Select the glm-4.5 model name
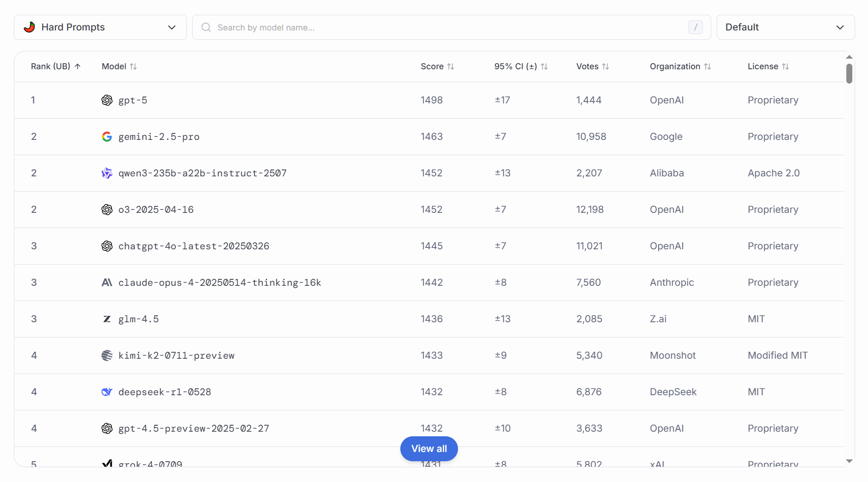Viewport: 868px width, 482px height. pyautogui.click(x=138, y=319)
